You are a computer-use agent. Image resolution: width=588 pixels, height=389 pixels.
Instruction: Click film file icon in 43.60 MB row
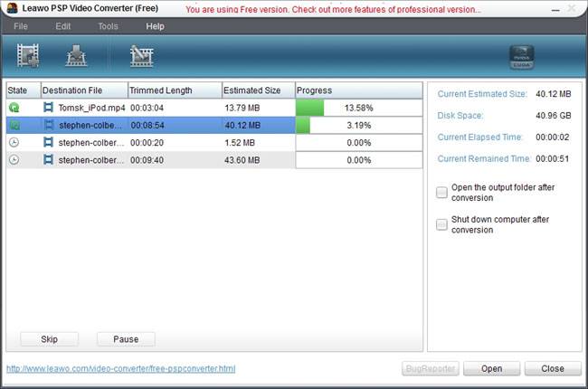point(48,160)
